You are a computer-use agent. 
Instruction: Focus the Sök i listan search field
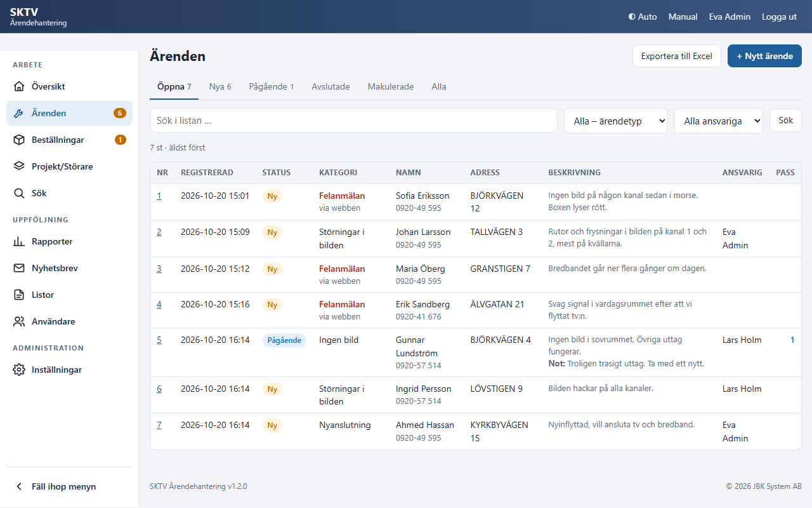click(x=353, y=121)
